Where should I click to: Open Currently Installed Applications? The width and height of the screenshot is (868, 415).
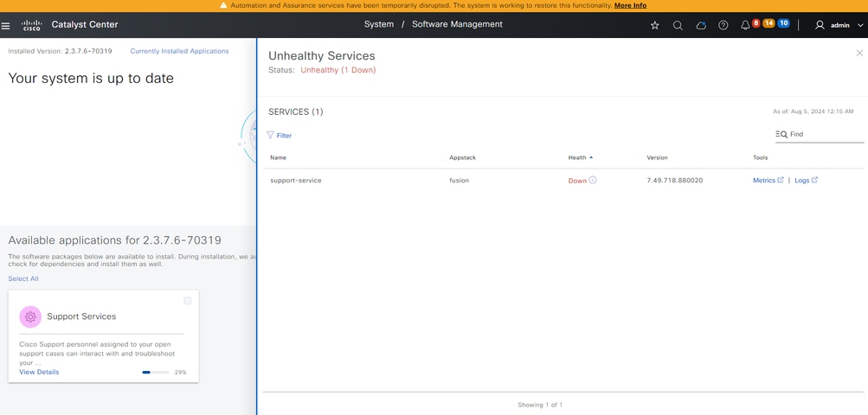[x=179, y=51]
